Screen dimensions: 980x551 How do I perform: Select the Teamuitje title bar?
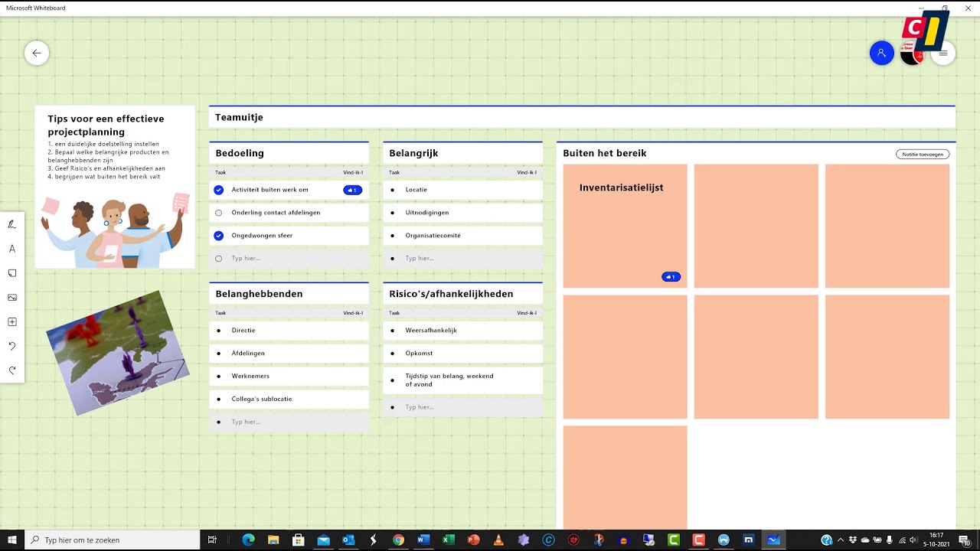(x=582, y=117)
